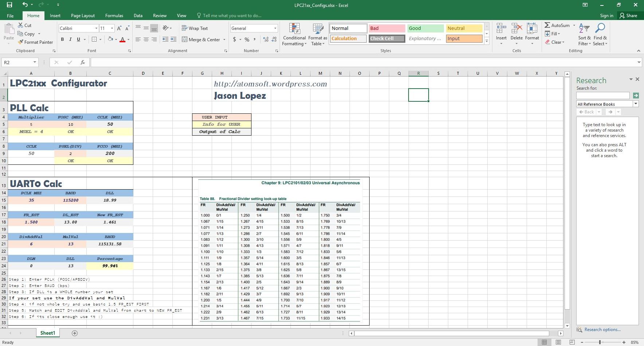Increase font size with larger A icon
This screenshot has height=346, width=644.
pos(119,28)
